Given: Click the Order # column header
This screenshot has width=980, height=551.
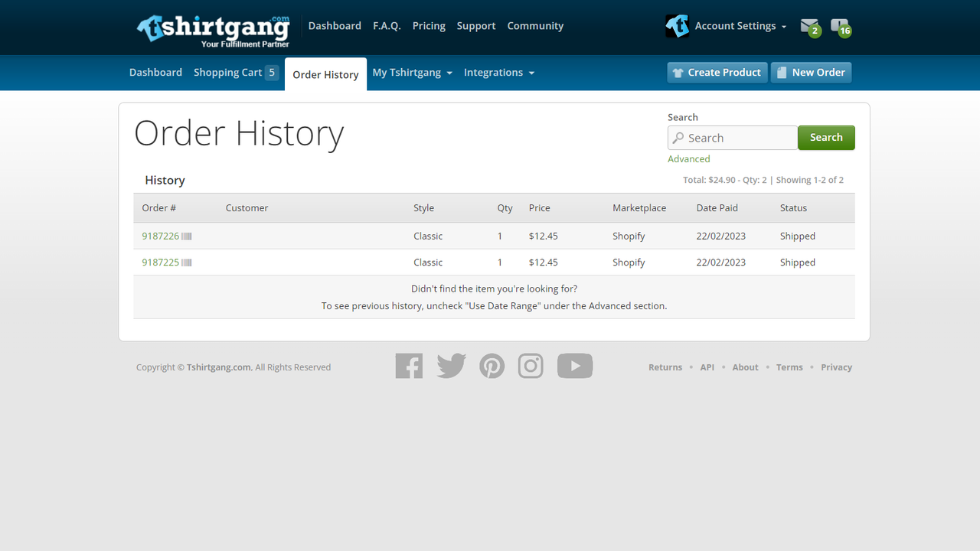Looking at the screenshot, I should point(159,208).
